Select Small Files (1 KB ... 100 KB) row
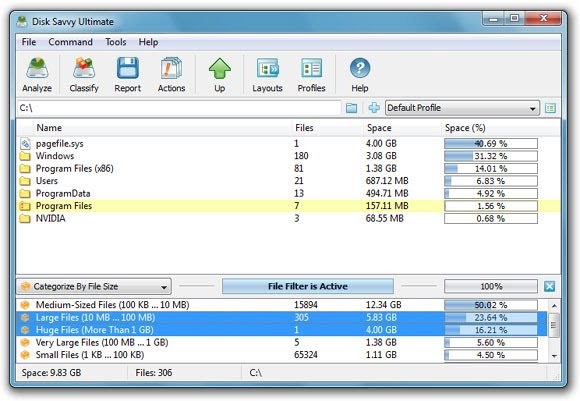Image resolution: width=580 pixels, height=401 pixels. [281, 355]
